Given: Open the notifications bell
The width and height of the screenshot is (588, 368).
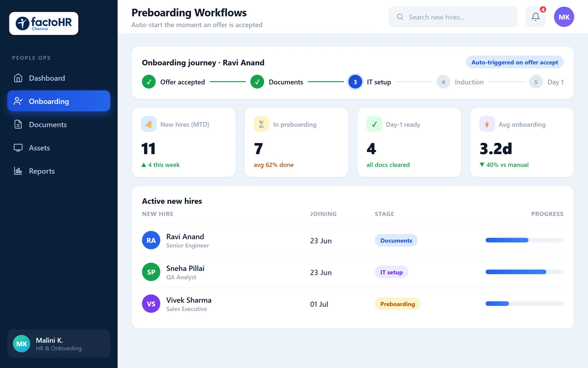Looking at the screenshot, I should (536, 17).
